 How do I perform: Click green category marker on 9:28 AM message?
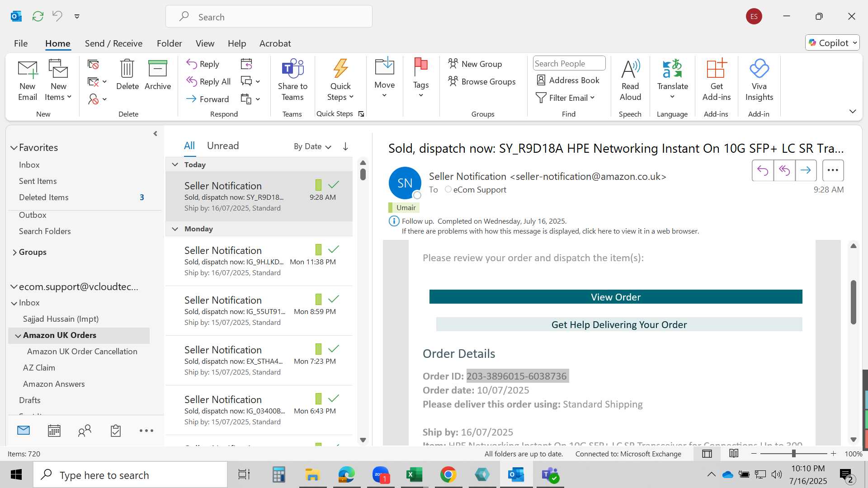tap(318, 185)
